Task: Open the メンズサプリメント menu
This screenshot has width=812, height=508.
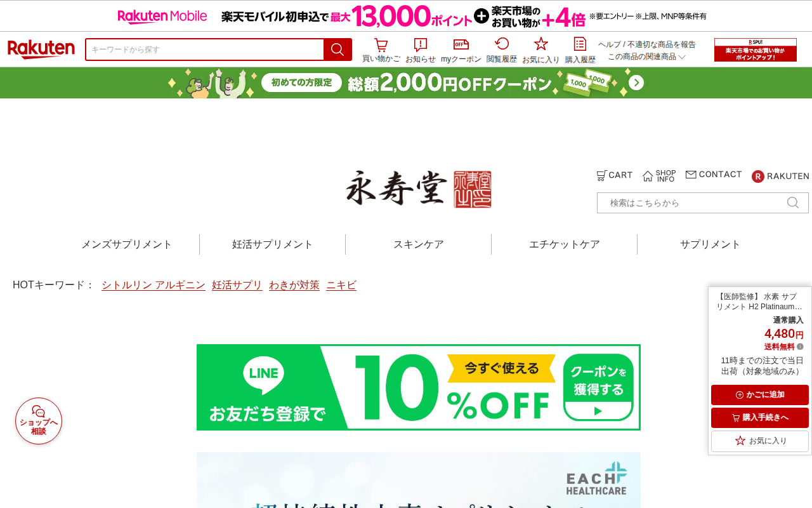Action: pyautogui.click(x=127, y=244)
